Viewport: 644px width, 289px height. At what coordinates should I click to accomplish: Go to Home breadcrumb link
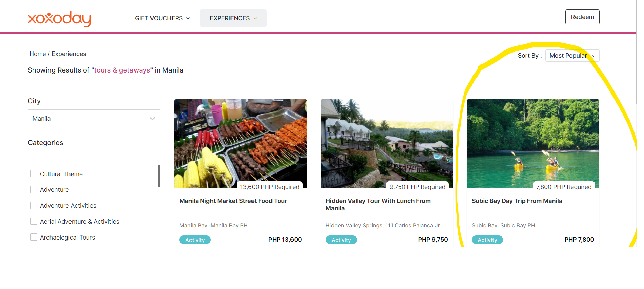tap(38, 54)
